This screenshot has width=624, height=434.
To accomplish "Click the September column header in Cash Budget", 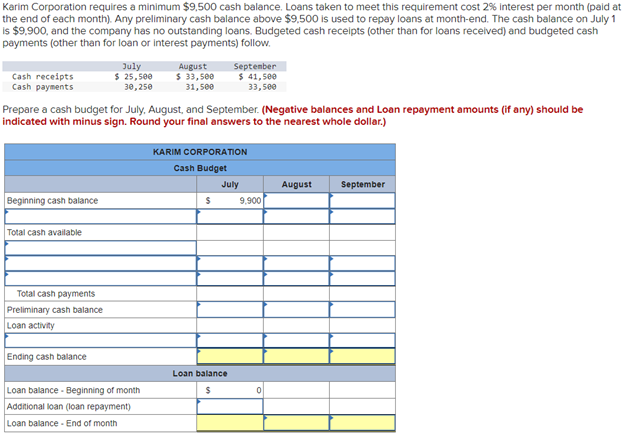I will point(363,184).
